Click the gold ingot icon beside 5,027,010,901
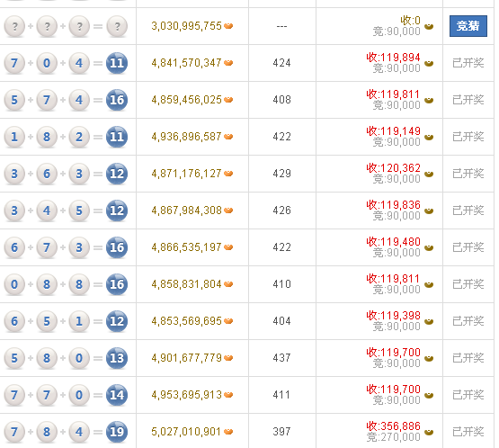The height and width of the screenshot is (448, 499). tap(228, 432)
